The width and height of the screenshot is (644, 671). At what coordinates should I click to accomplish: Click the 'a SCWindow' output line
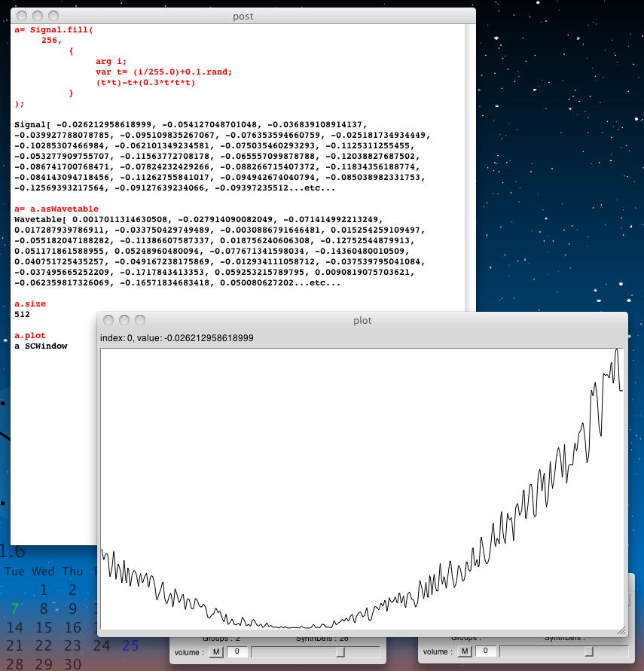(x=41, y=346)
